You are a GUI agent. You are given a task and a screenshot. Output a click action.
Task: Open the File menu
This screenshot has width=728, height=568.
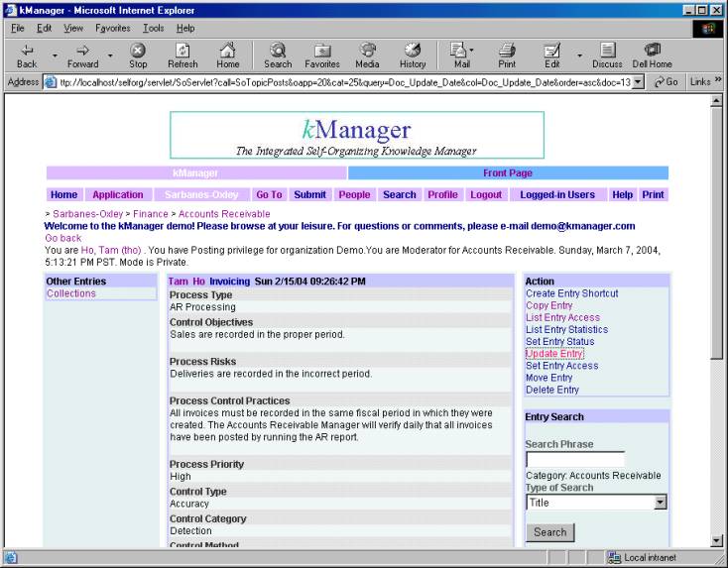coord(18,29)
